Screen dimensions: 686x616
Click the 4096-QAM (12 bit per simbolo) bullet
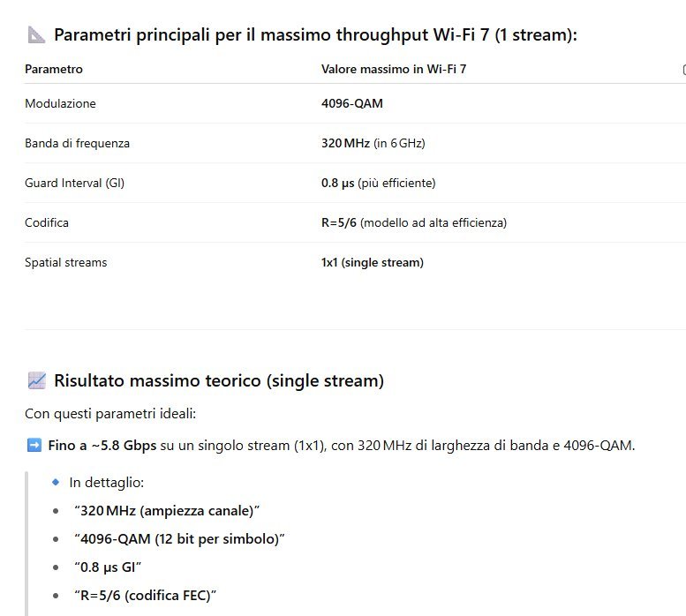pos(179,538)
